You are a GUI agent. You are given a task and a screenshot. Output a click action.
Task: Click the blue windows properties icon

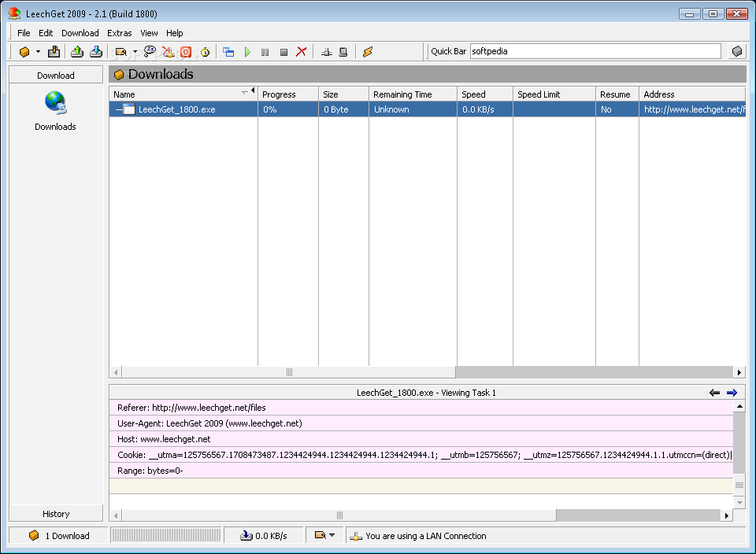(228, 52)
